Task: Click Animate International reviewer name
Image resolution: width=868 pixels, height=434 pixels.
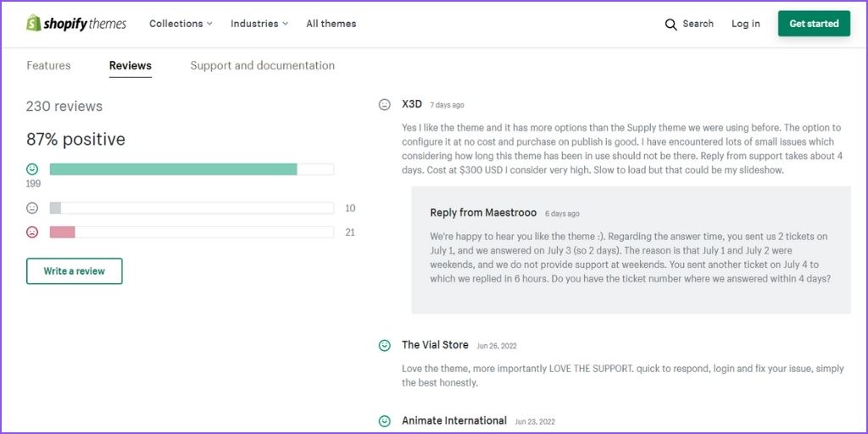Action: pyautogui.click(x=454, y=420)
